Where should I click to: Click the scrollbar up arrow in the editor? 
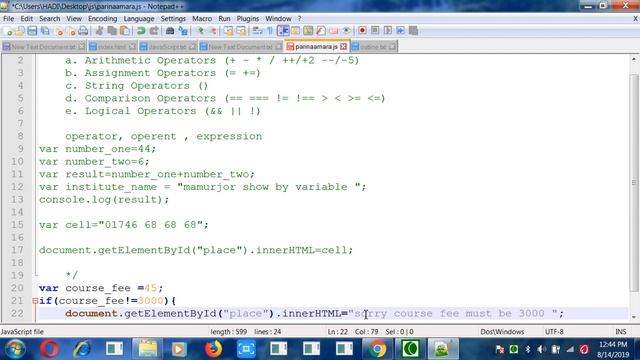pos(634,60)
